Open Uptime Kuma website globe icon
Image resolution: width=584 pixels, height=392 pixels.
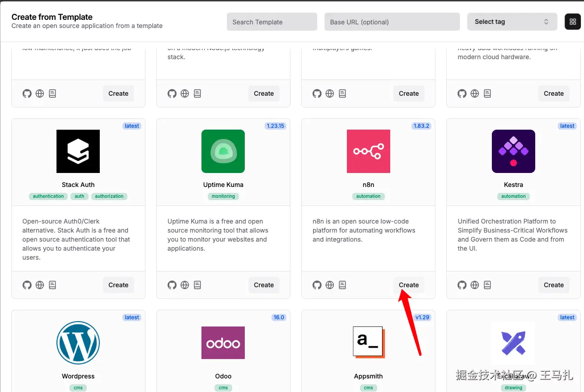(185, 285)
